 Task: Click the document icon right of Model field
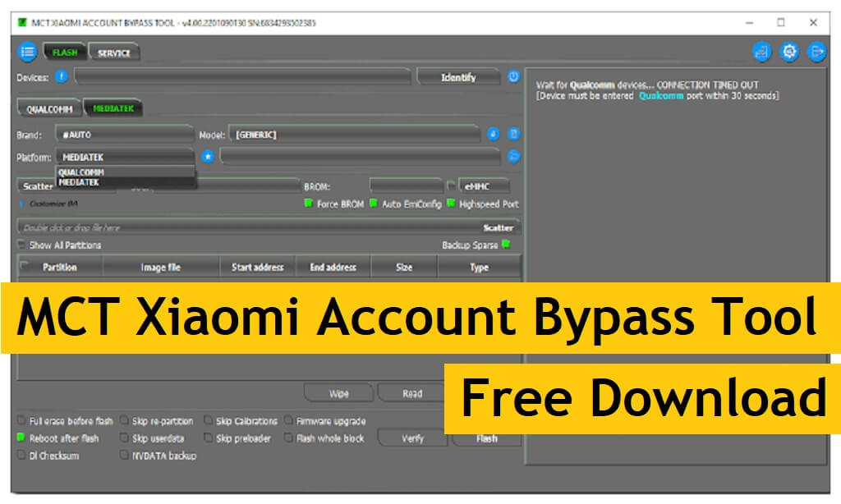coord(514,134)
